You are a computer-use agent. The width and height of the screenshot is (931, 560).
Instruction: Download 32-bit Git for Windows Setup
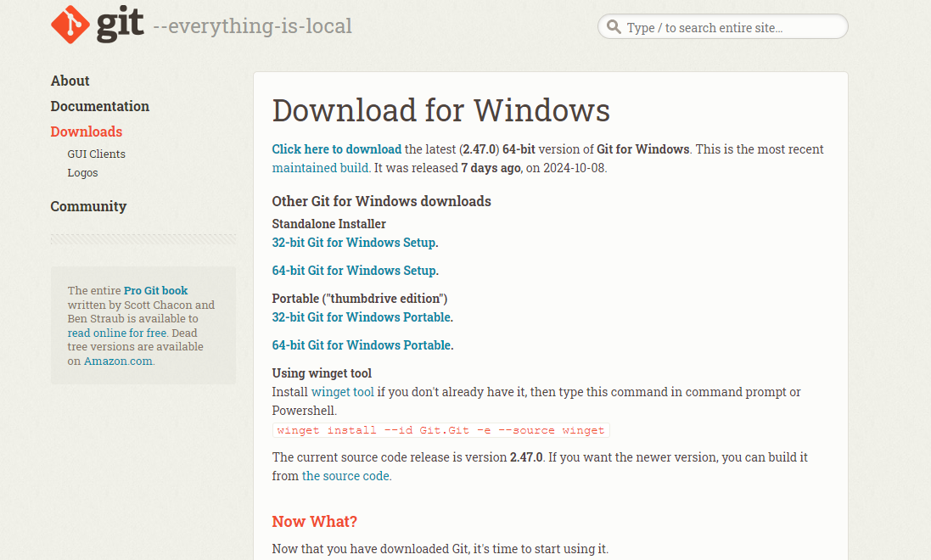point(354,242)
